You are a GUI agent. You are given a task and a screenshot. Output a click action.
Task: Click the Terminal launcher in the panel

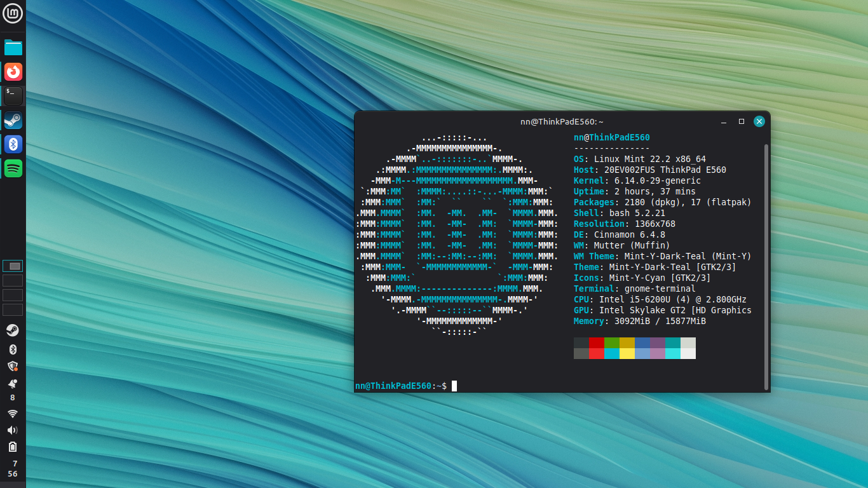click(13, 96)
